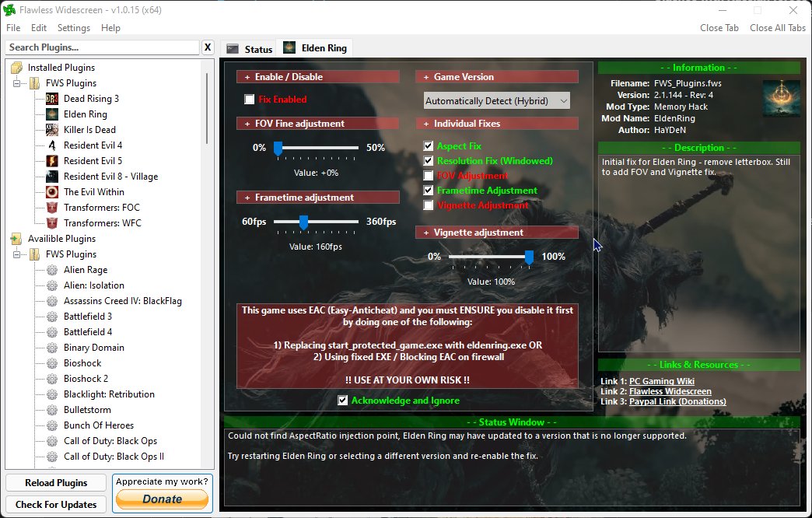Image resolution: width=812 pixels, height=518 pixels.
Task: Select Assassins Creed IV: BlackFlag plugin
Action: [x=123, y=301]
